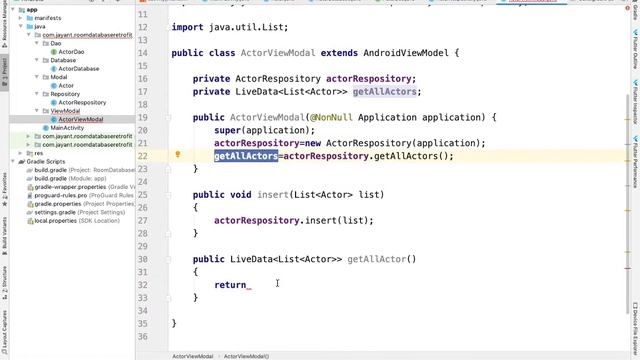Open the Favorites side tab
This screenshot has width=640, height=360.
[4, 189]
